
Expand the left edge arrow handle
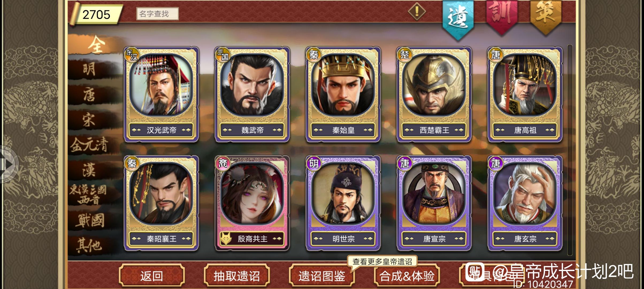coord(8,164)
